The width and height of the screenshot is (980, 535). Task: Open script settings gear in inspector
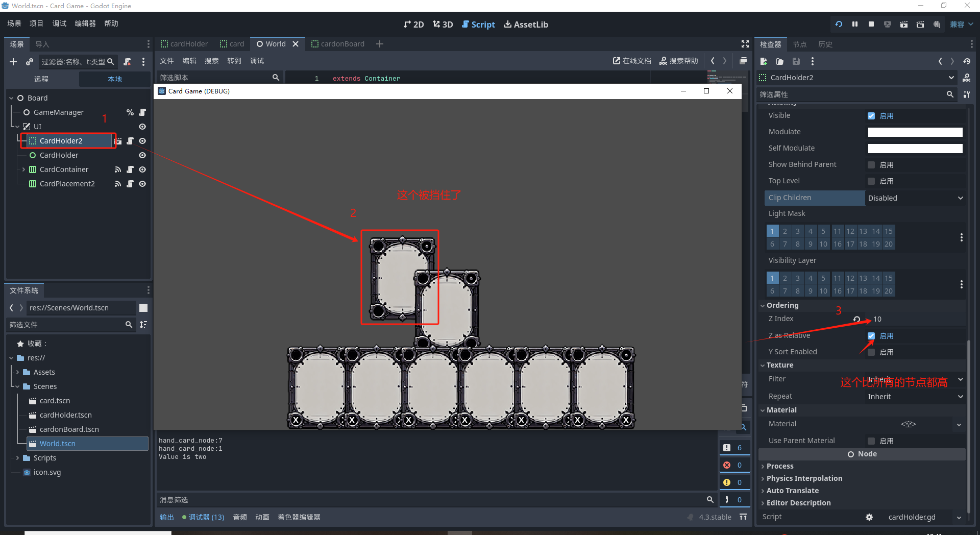[x=869, y=517]
